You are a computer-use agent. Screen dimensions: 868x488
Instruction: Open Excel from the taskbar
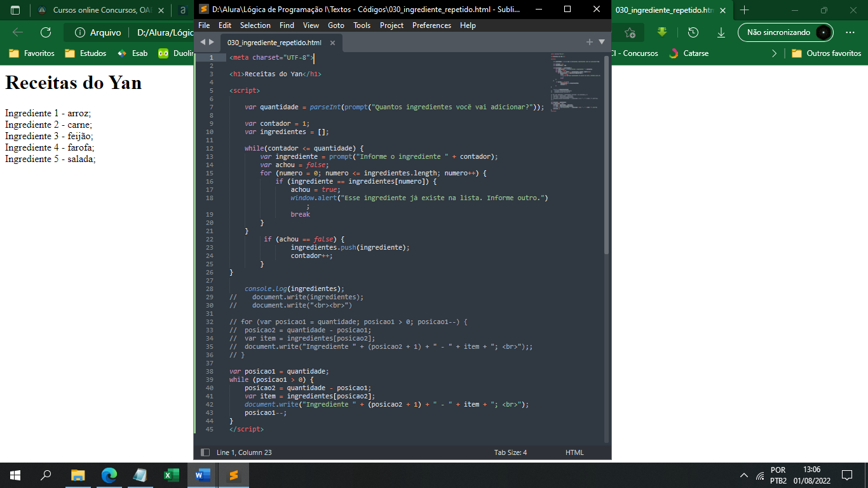pyautogui.click(x=172, y=475)
